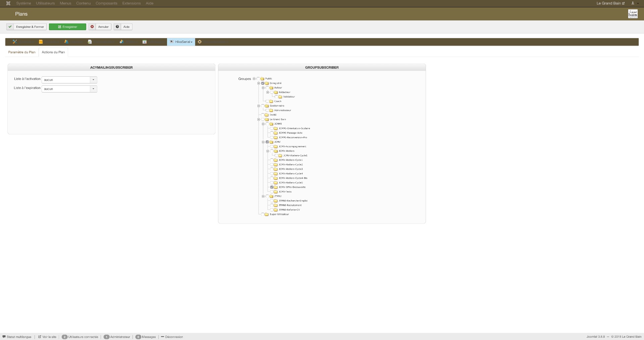The height and width of the screenshot is (340, 644).
Task: Click the Coach folder icon
Action: [x=271, y=101]
